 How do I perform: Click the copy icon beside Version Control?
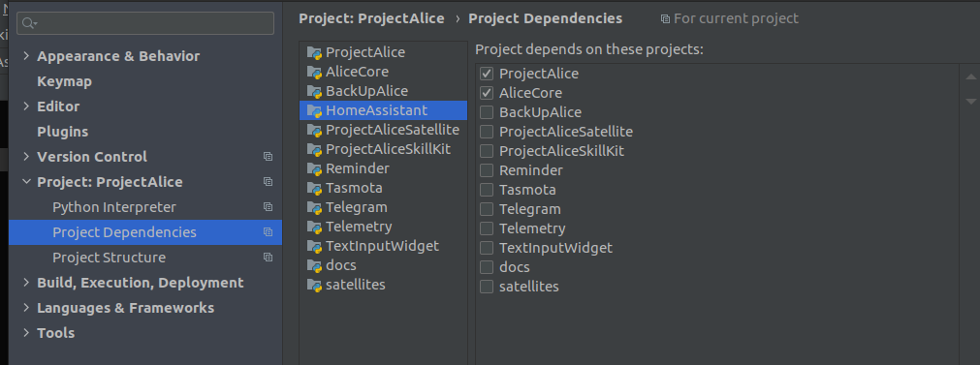pos(268,157)
